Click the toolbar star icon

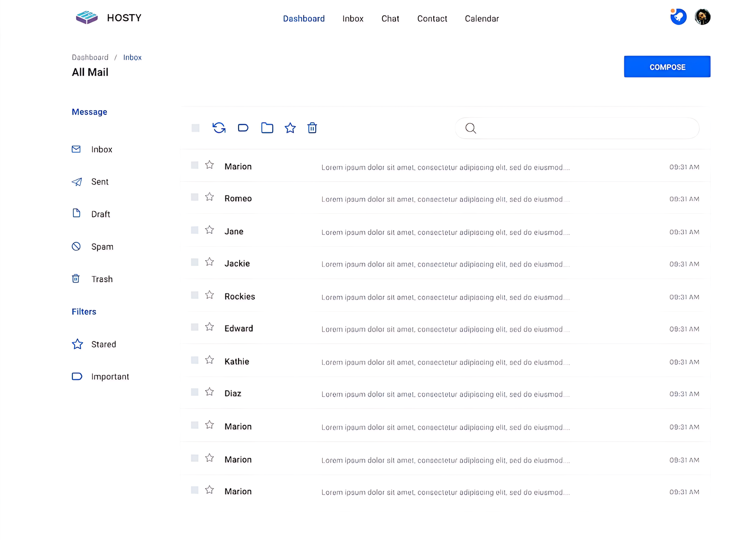point(290,128)
